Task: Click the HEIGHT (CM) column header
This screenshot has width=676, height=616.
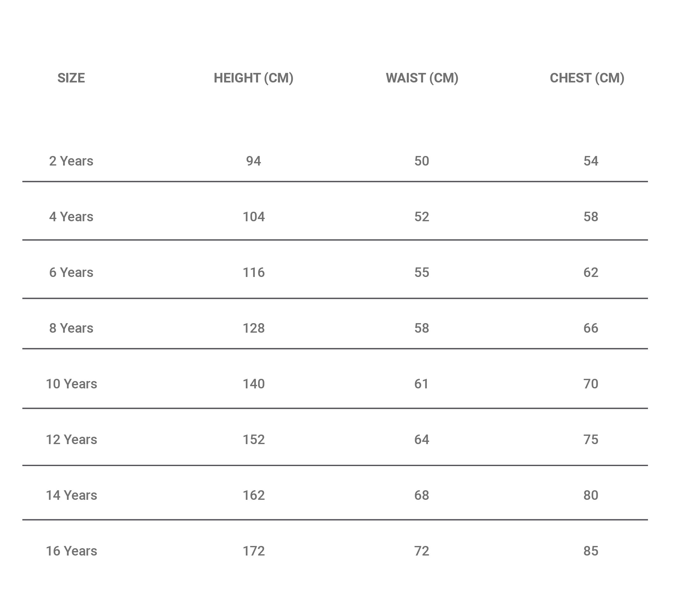Action: pyautogui.click(x=254, y=78)
